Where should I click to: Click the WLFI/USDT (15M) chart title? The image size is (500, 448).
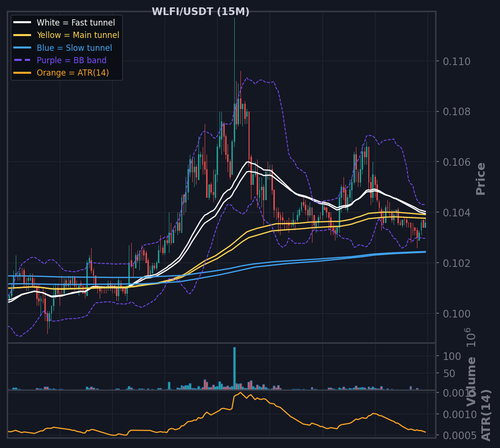click(200, 12)
